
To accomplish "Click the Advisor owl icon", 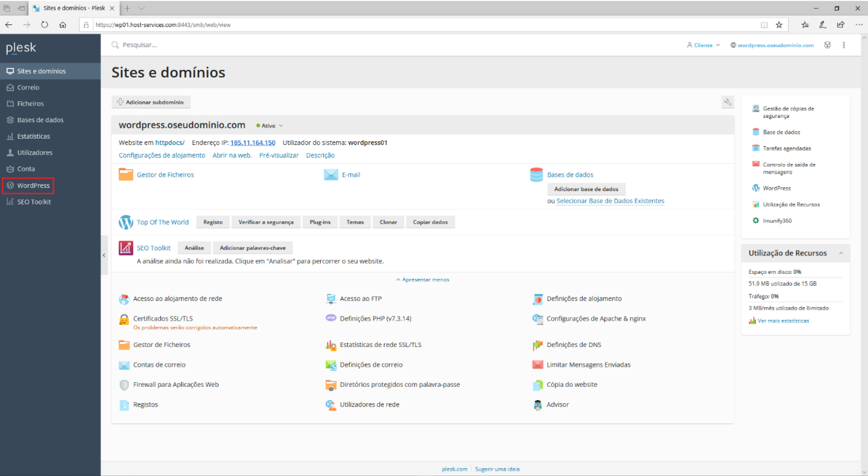I will coord(537,404).
